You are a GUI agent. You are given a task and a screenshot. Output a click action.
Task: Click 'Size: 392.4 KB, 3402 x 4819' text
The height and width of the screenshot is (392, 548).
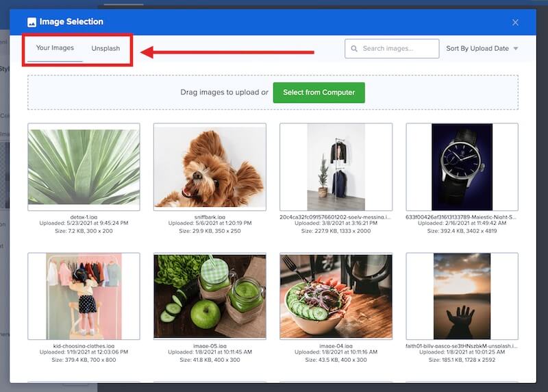pos(462,231)
